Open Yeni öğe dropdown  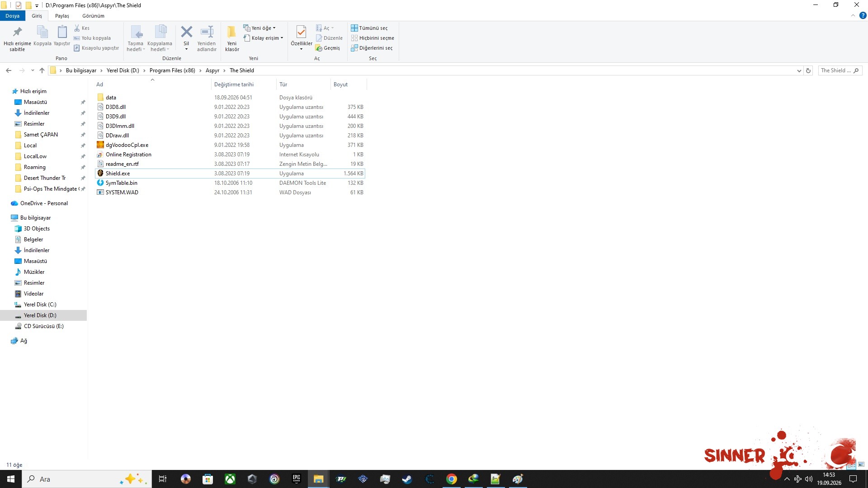coord(259,28)
